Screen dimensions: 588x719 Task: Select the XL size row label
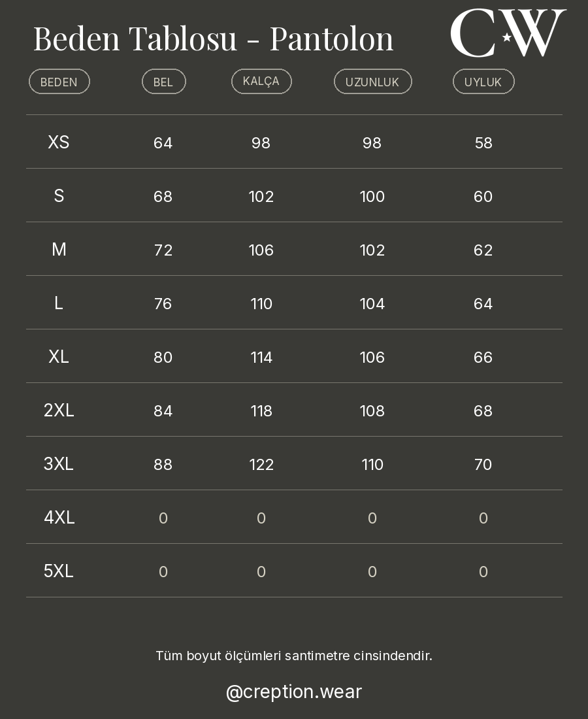(x=59, y=357)
